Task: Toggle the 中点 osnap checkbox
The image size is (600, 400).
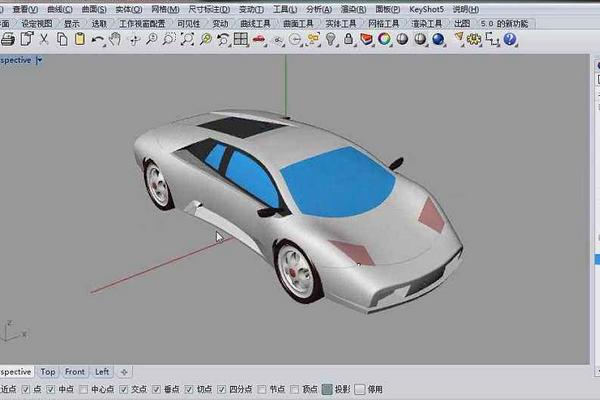Action: (51, 390)
